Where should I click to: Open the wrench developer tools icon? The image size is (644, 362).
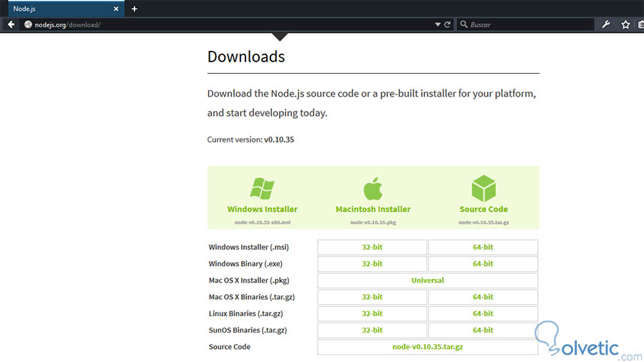point(606,24)
